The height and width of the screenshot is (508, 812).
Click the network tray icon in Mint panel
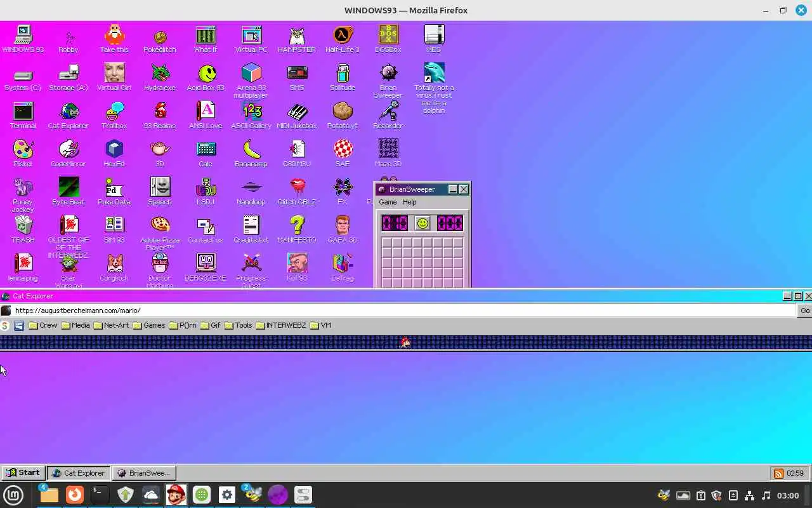(750, 495)
